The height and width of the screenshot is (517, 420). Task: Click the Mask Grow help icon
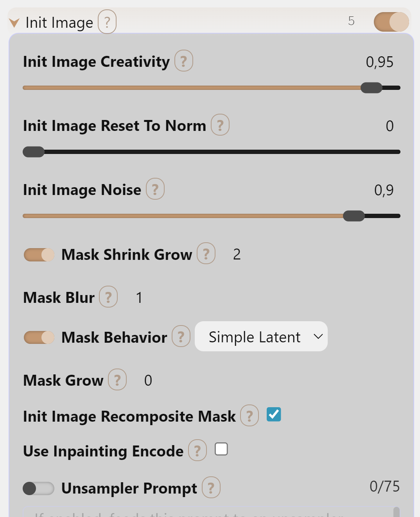click(117, 380)
